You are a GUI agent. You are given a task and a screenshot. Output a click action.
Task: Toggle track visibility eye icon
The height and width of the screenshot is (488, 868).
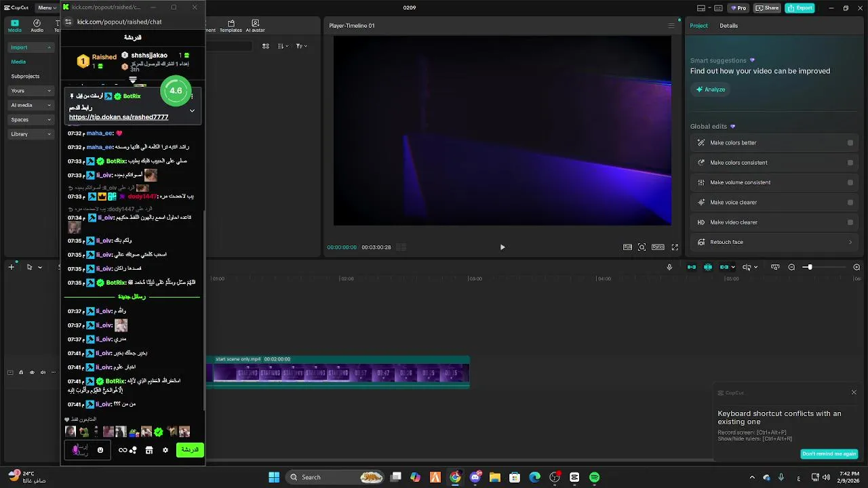(32, 372)
